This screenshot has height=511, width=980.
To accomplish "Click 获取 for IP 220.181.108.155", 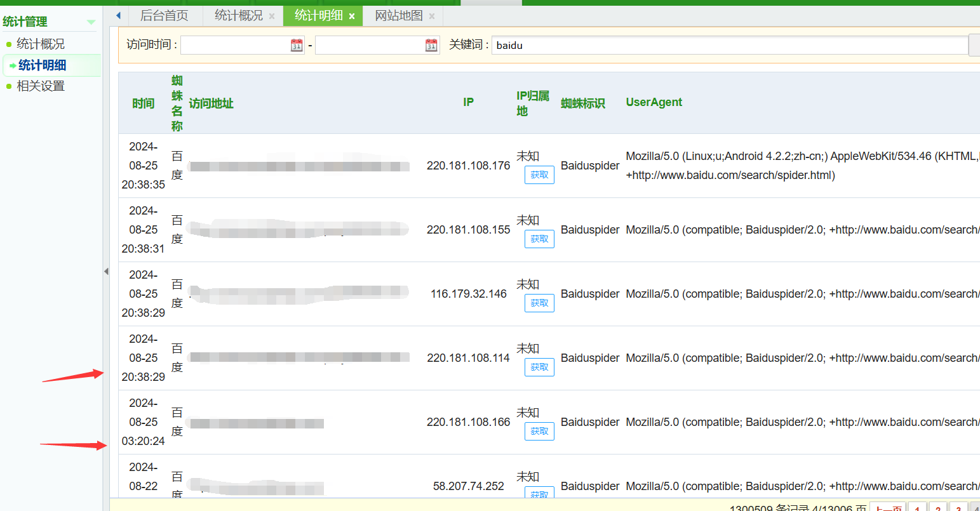I will tap(539, 239).
